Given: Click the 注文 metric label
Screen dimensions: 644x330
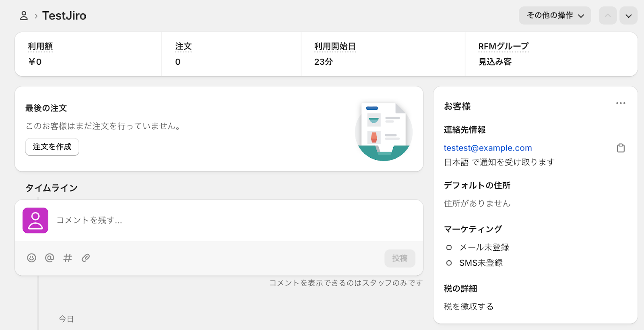Looking at the screenshot, I should coord(184,47).
